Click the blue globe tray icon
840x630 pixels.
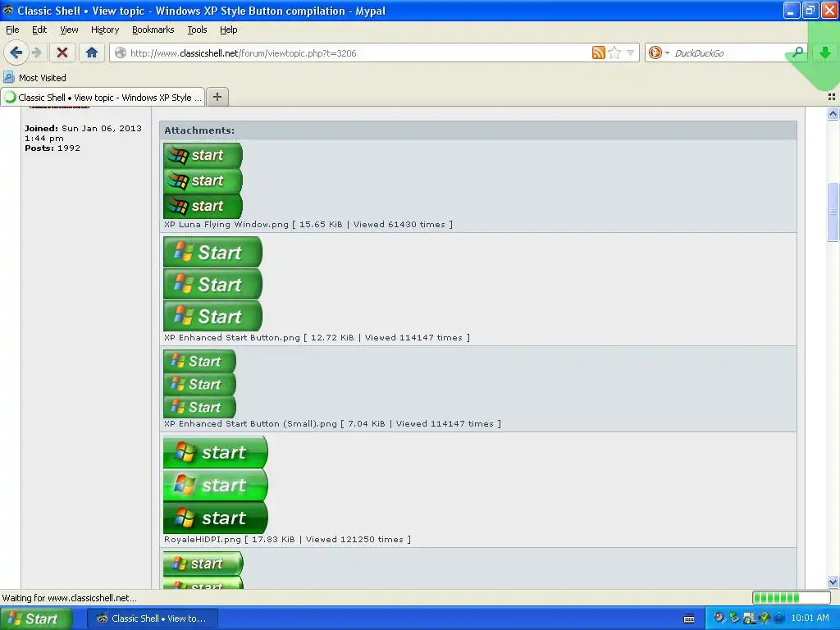pos(779,619)
